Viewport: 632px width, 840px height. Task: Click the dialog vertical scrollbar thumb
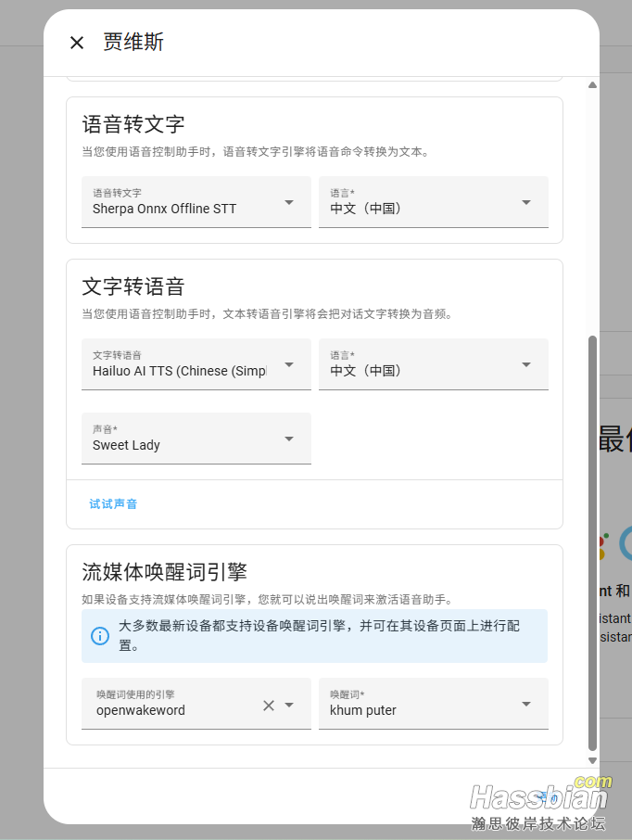tap(592, 543)
